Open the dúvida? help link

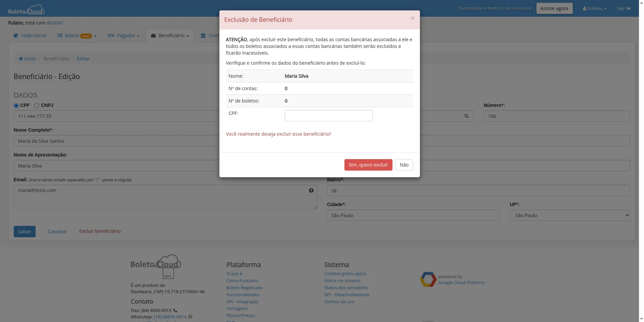point(55,23)
